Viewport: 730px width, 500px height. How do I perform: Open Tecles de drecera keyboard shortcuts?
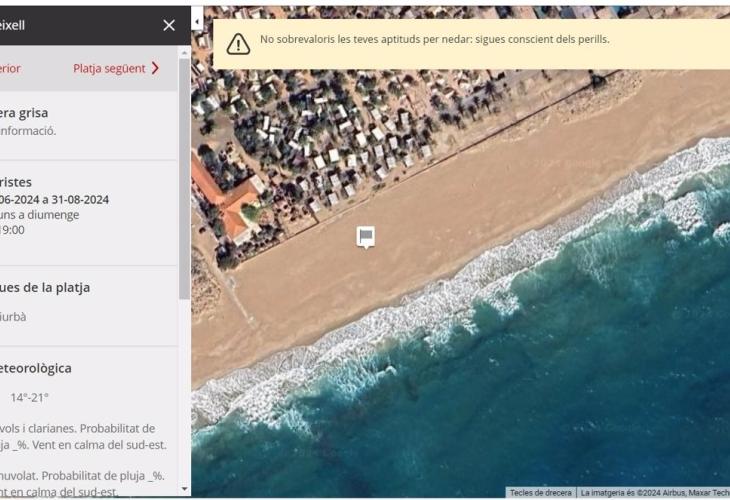pyautogui.click(x=540, y=493)
